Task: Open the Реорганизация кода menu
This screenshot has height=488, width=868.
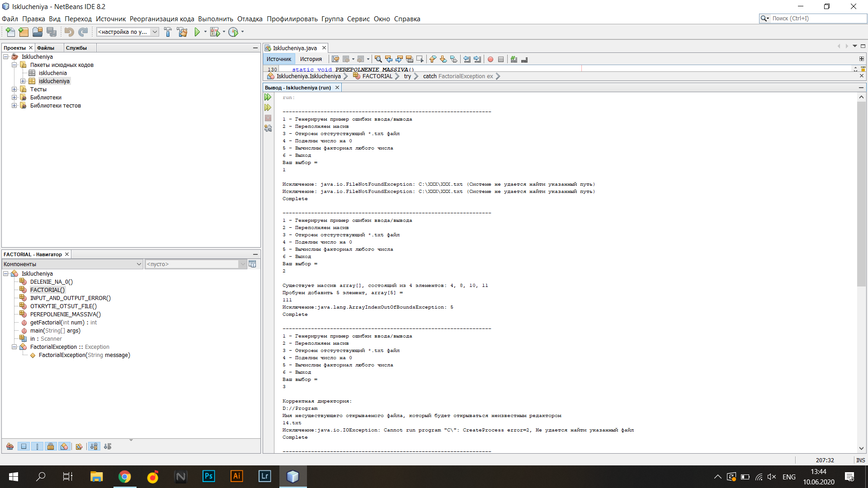Action: point(162,19)
